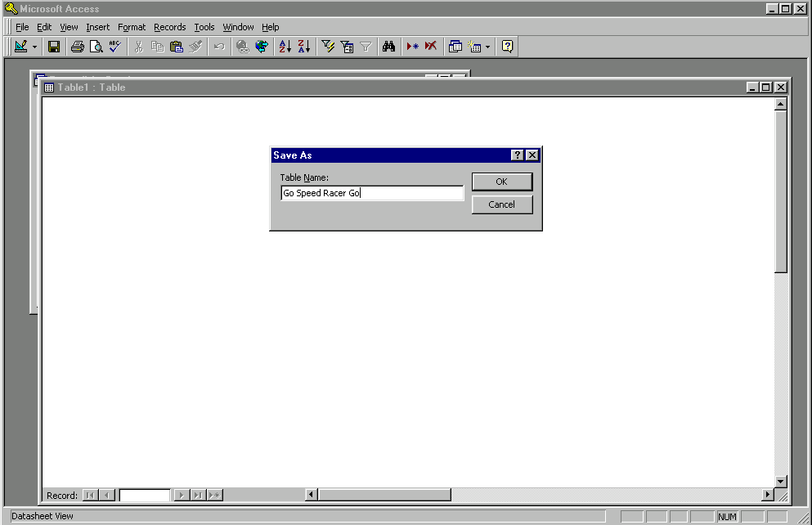Click the Paste clipboard icon
This screenshot has height=525, width=812.
click(x=177, y=47)
